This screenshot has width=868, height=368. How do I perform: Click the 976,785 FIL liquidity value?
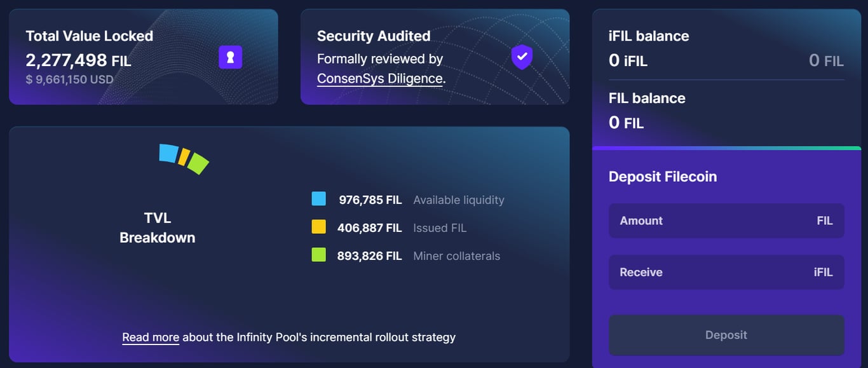(369, 199)
